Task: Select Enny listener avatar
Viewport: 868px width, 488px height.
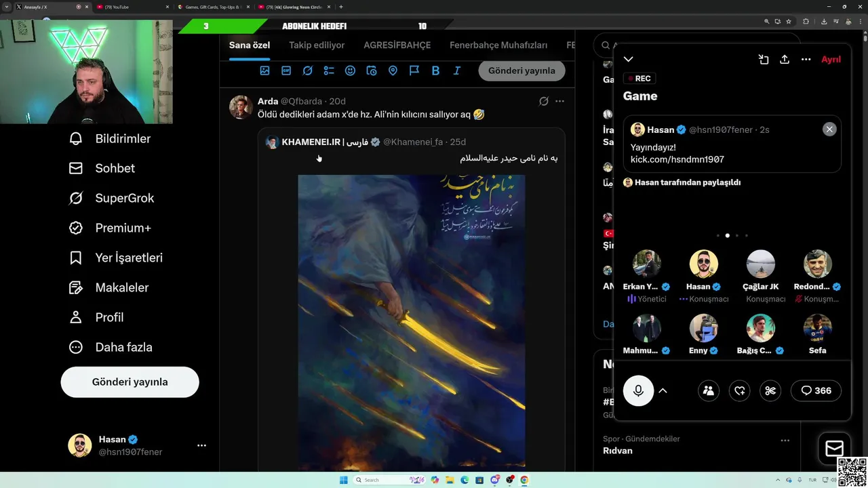Action: [704, 329]
